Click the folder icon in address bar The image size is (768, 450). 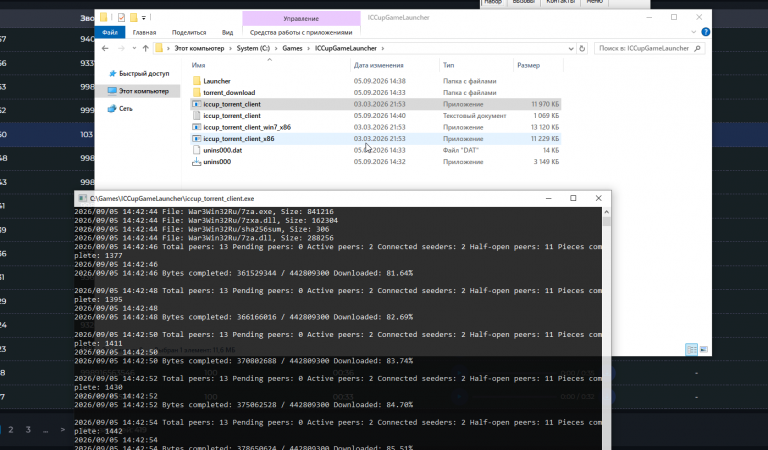click(x=159, y=48)
